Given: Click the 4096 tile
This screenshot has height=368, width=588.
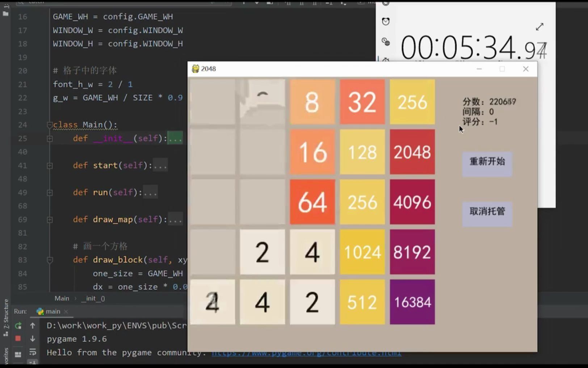Looking at the screenshot, I should click(x=412, y=202).
